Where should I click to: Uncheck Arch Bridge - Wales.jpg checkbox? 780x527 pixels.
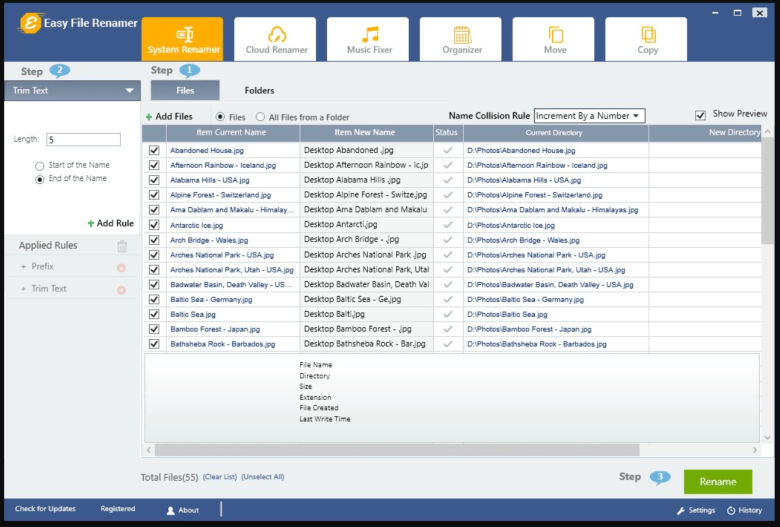(154, 240)
